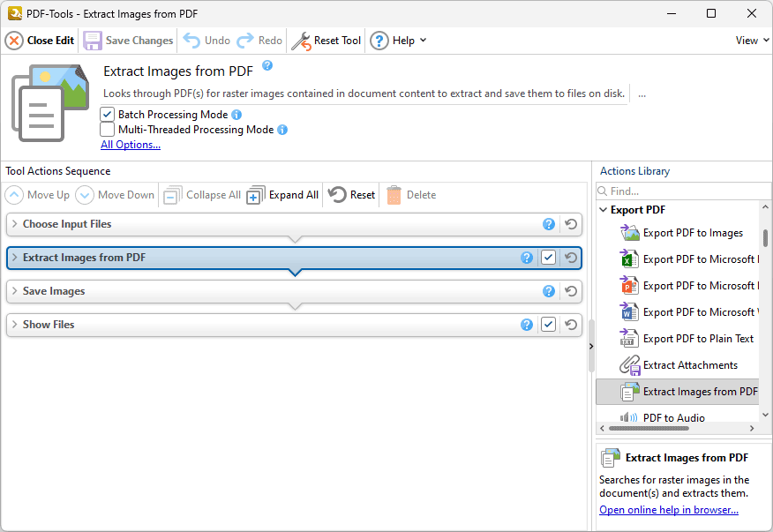Click the PDF-Tools app icon in title bar
Viewport: 773px width, 532px height.
15,13
